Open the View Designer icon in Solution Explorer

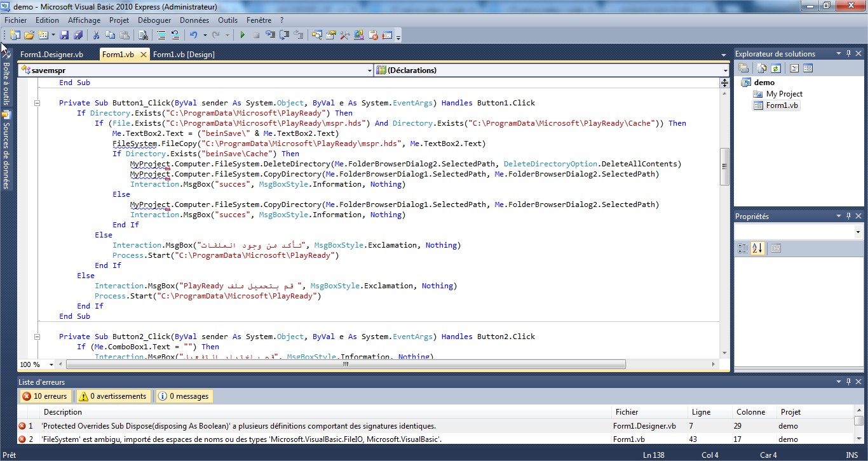tap(808, 68)
